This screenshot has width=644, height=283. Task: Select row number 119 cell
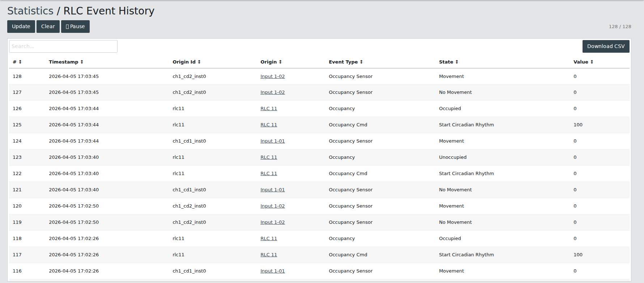[17, 222]
